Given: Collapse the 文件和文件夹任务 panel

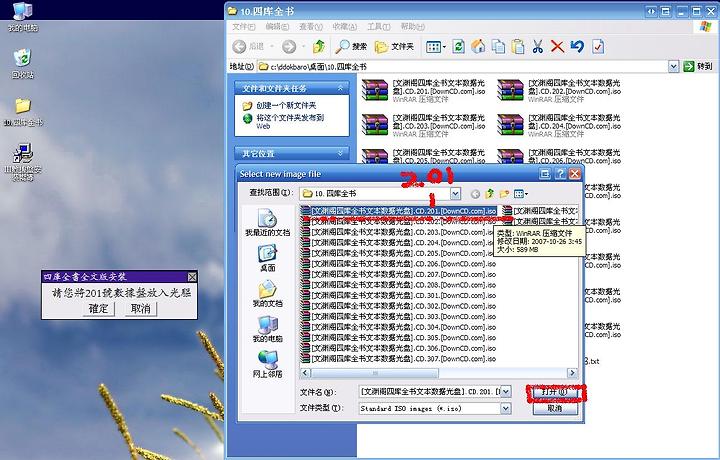Looking at the screenshot, I should [x=340, y=88].
